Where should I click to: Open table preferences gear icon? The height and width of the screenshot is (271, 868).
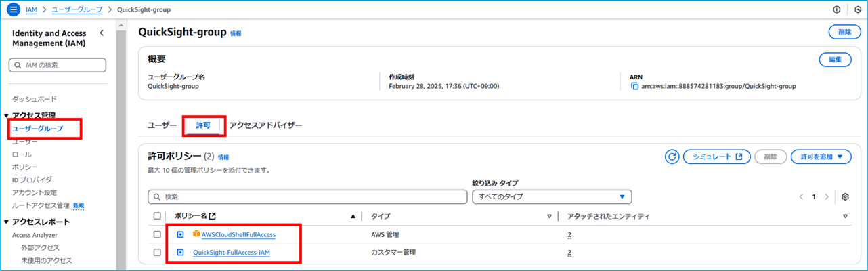[x=845, y=197]
